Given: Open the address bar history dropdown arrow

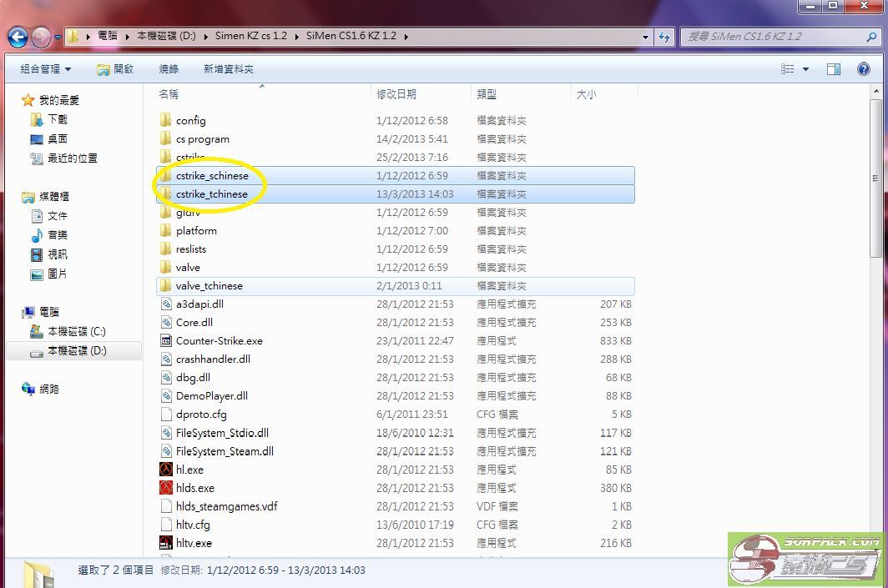Looking at the screenshot, I should coord(644,37).
